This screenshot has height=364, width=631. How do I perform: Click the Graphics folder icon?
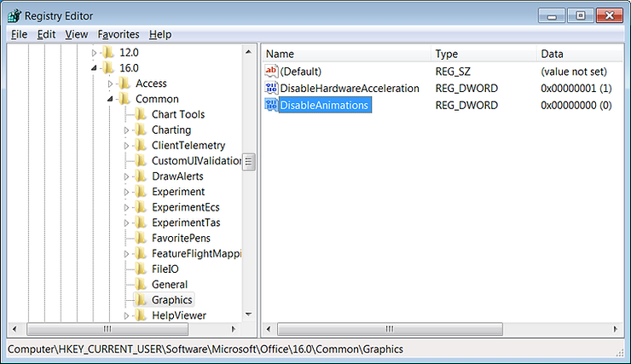[141, 300]
